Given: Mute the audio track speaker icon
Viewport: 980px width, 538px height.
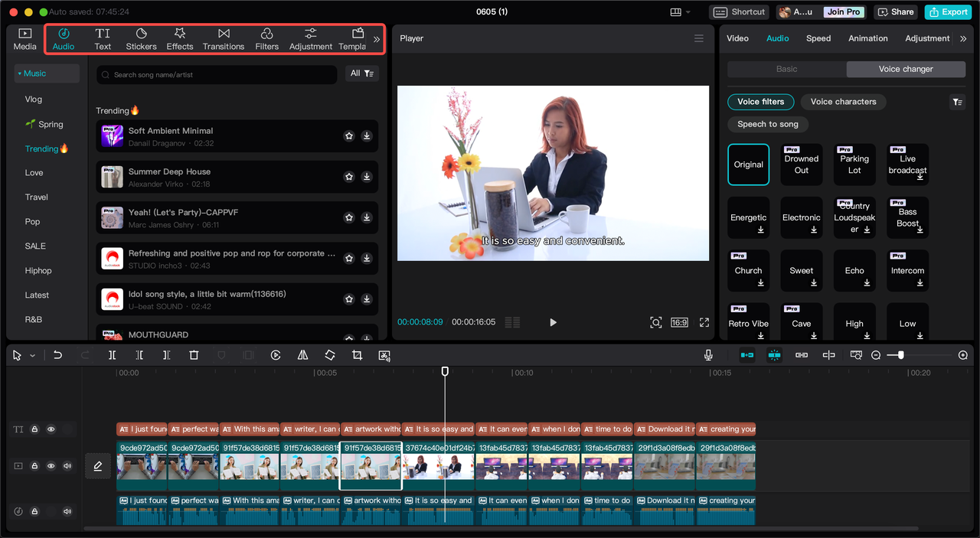Looking at the screenshot, I should [67, 511].
